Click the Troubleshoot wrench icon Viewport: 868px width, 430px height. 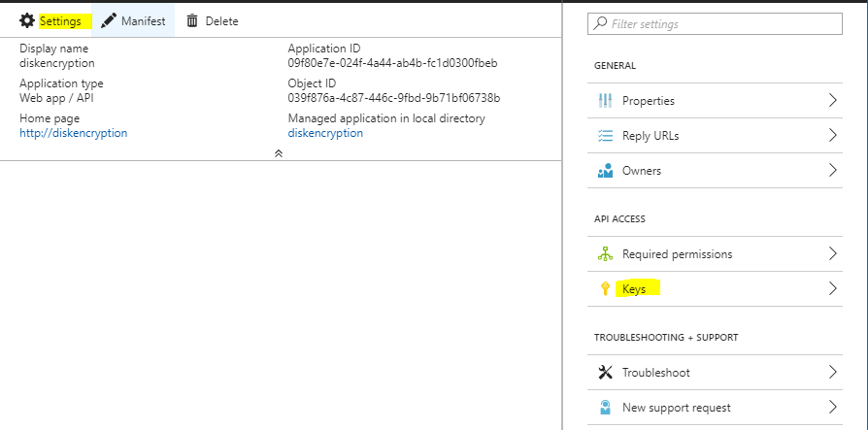pos(605,373)
